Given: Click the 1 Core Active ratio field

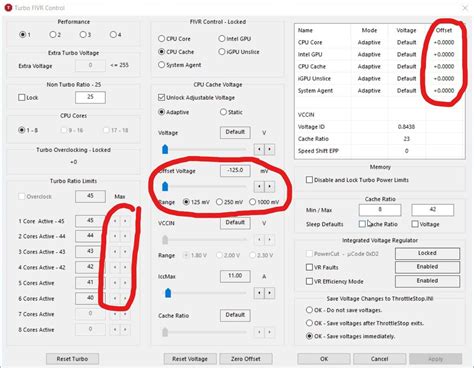Looking at the screenshot, I should click(89, 221).
